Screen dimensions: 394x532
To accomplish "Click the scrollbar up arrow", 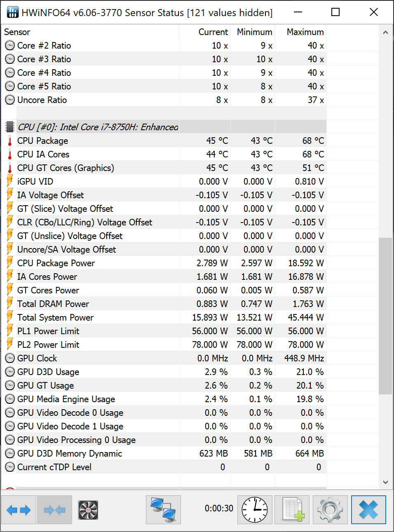I will 385,33.
